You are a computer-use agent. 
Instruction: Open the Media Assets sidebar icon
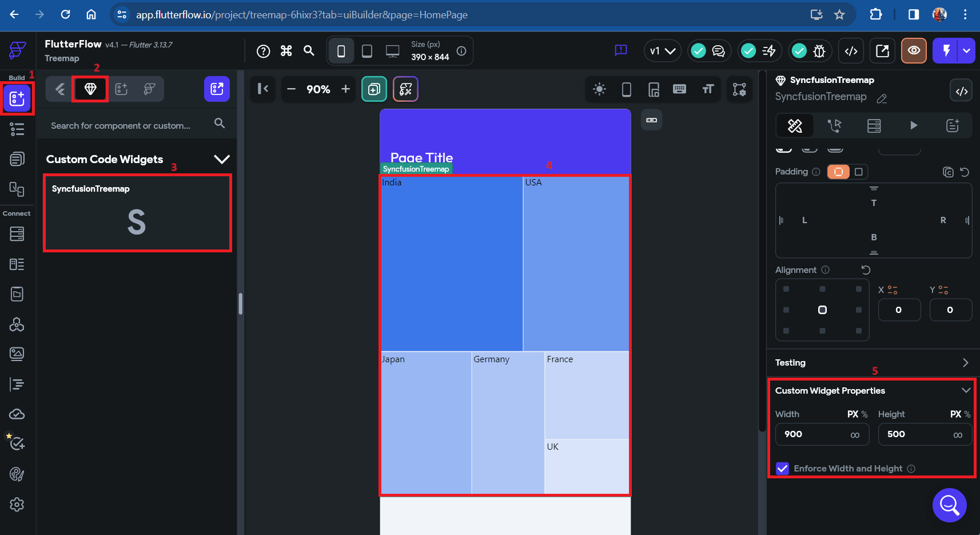point(17,354)
